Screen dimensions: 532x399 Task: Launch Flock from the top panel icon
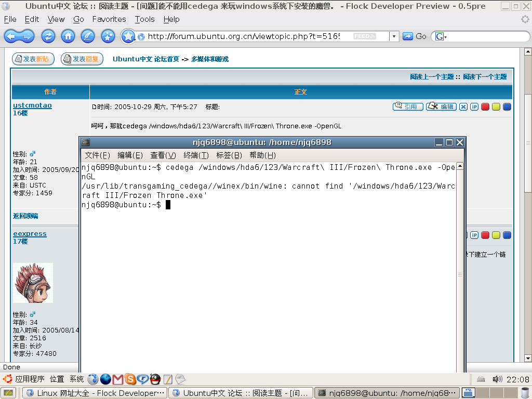(92, 379)
